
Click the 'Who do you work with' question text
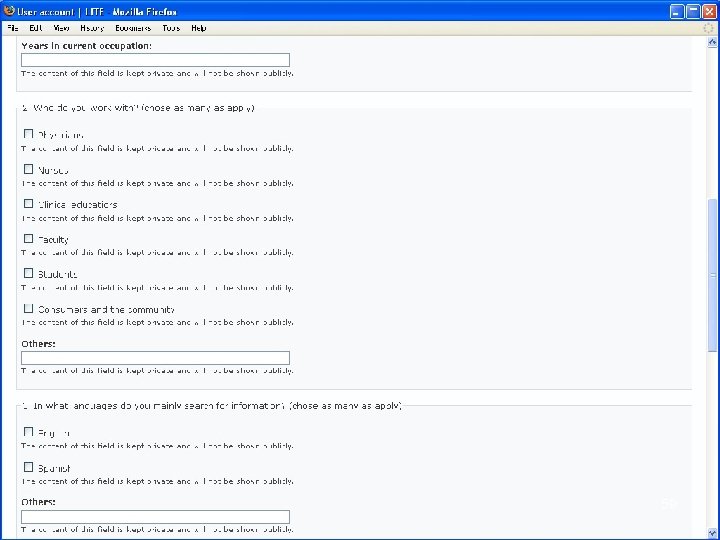pos(138,108)
